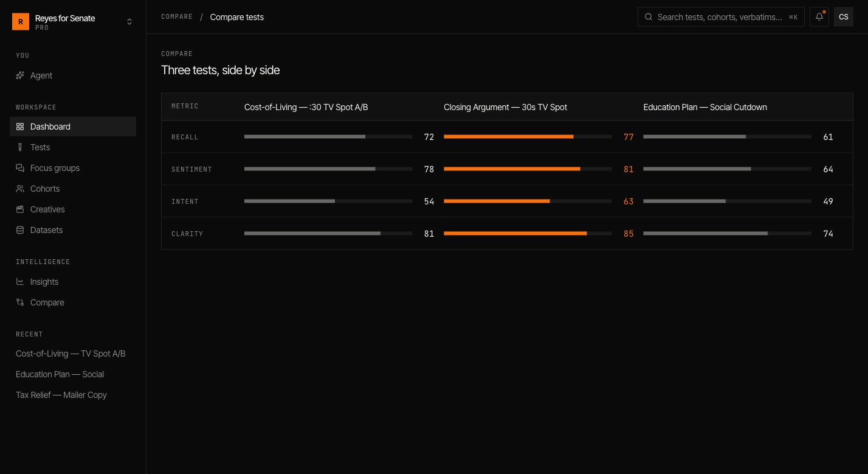Screen dimensions: 868x474
Task: Open Datasets from sidebar
Action: click(x=73, y=230)
